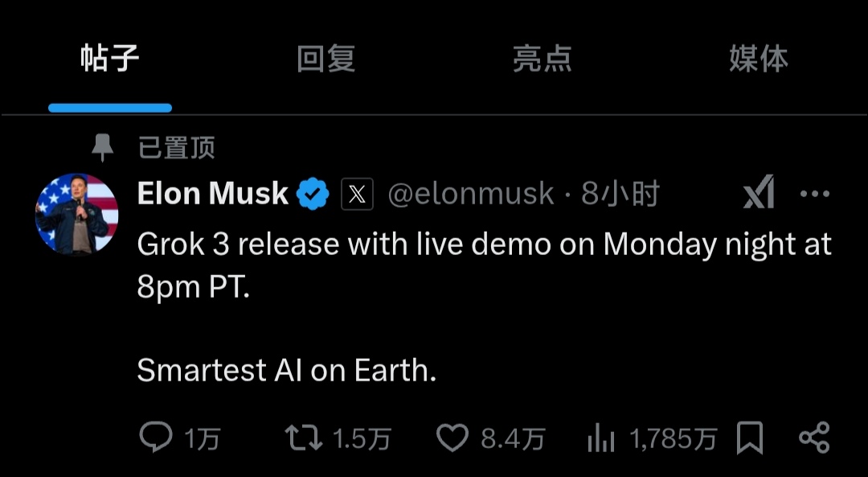Open the three-dot more options menu
The image size is (868, 477).
coord(815,194)
